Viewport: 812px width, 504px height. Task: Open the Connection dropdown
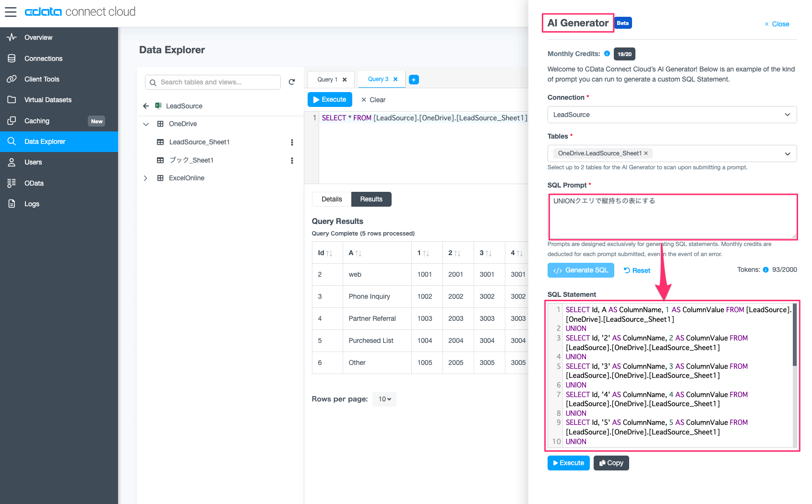pyautogui.click(x=672, y=115)
